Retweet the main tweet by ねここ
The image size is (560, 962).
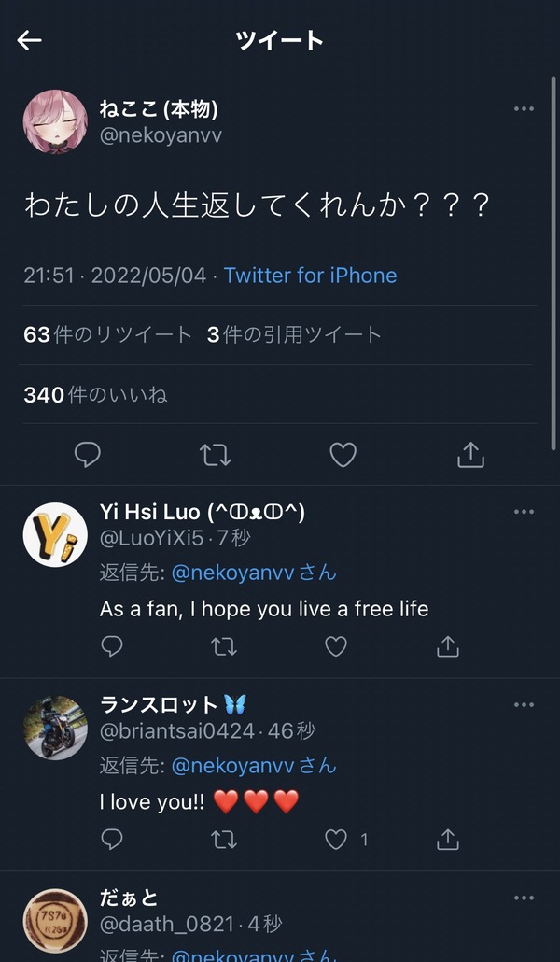[216, 455]
